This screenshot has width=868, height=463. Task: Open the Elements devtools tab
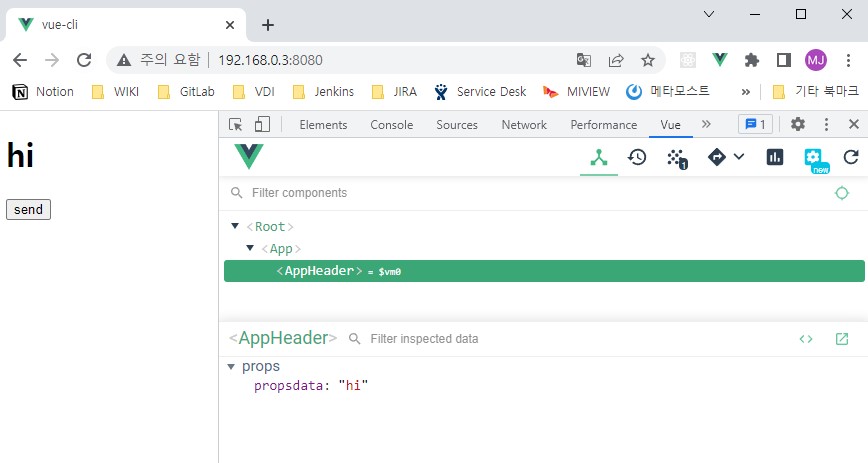(x=323, y=125)
